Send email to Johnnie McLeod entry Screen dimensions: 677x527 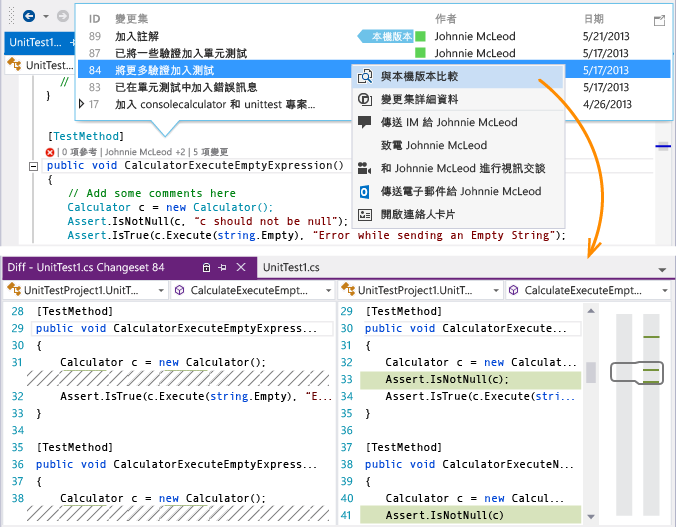point(459,191)
